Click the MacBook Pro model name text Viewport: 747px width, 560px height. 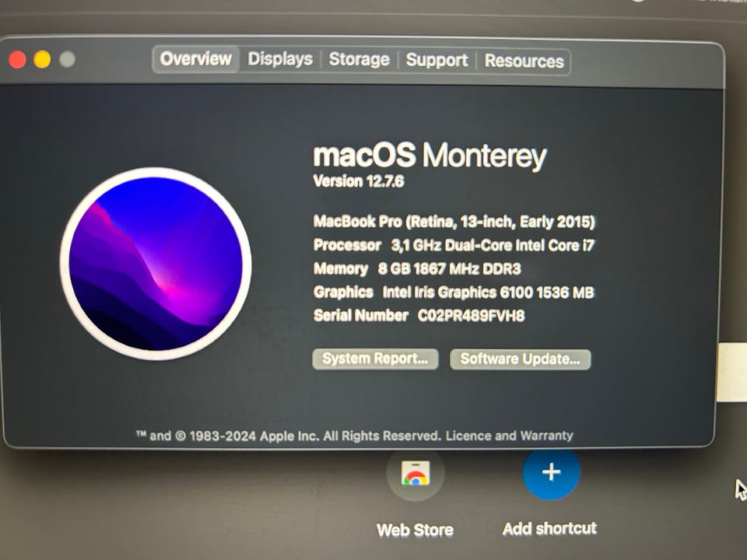[x=454, y=222]
